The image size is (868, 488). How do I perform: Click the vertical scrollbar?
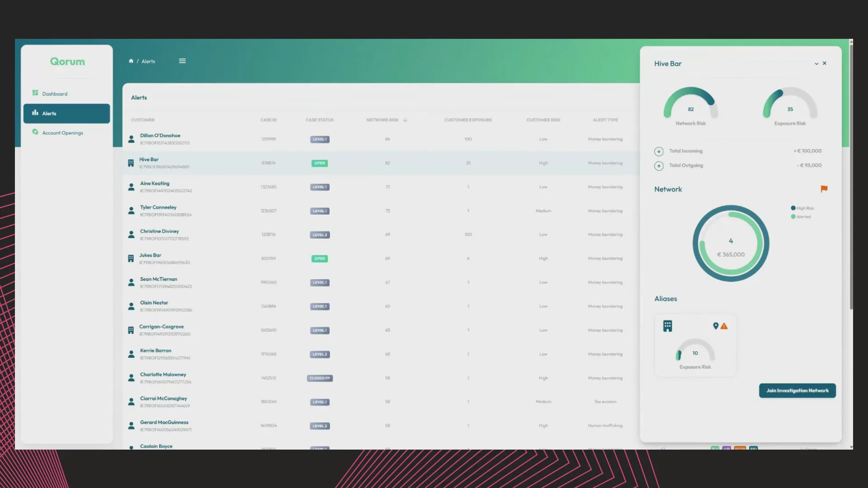(851, 176)
